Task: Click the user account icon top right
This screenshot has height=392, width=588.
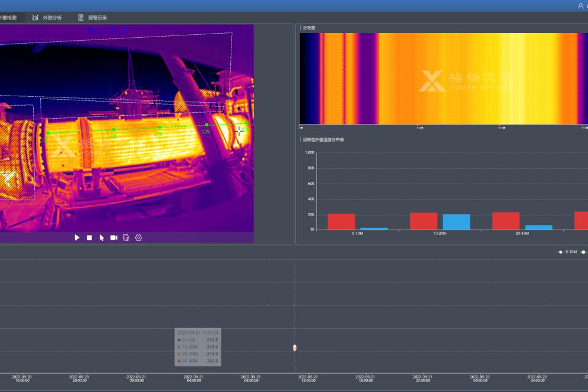Action: [x=580, y=5]
